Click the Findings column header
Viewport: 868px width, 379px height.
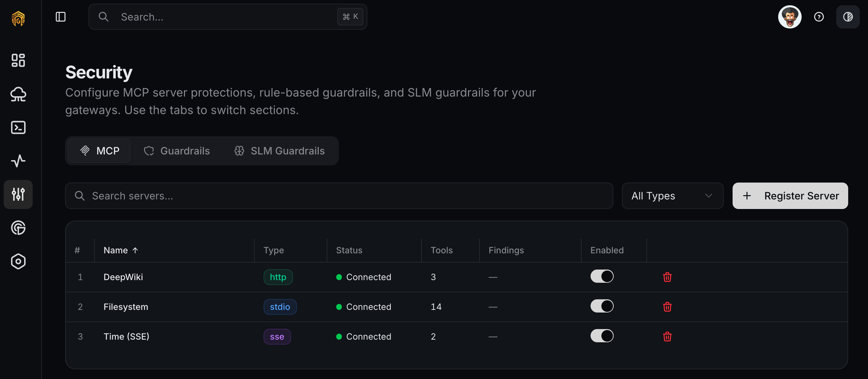tap(506, 250)
